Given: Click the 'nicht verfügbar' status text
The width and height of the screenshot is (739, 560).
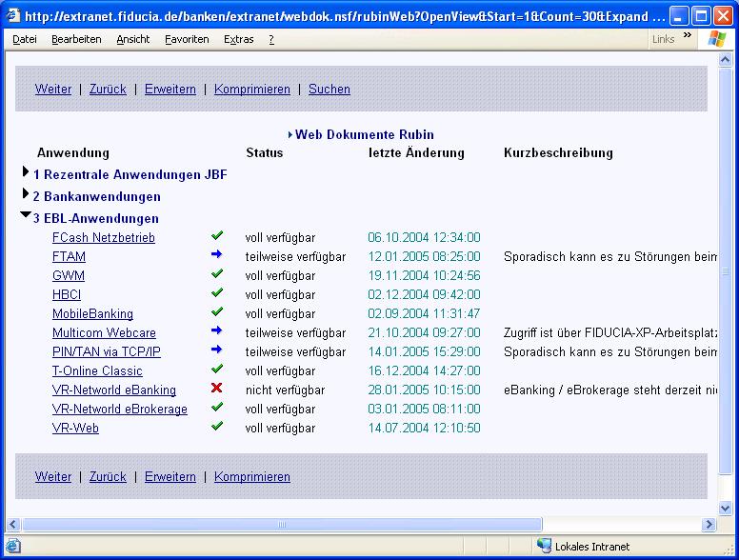Looking at the screenshot, I should click(x=285, y=390).
